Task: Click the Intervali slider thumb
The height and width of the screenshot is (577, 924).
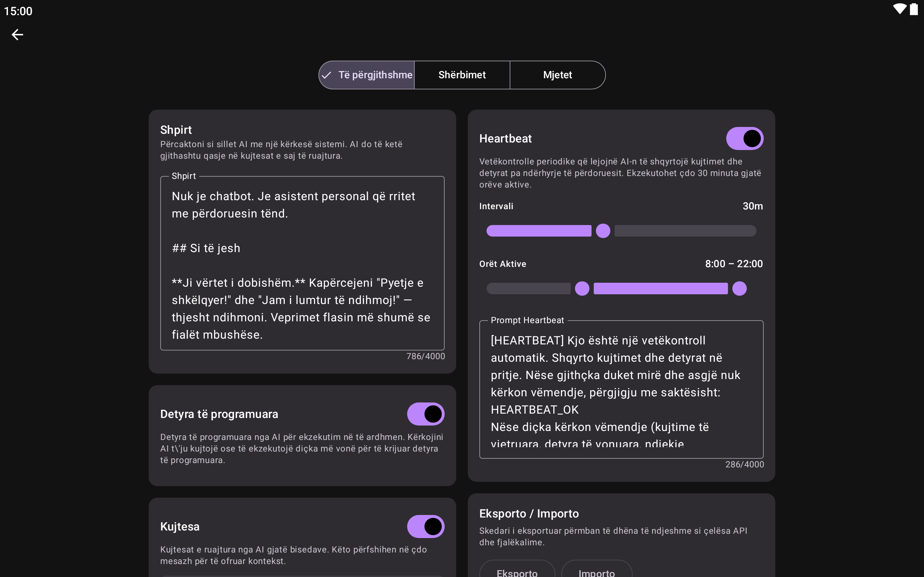Action: coord(603,231)
